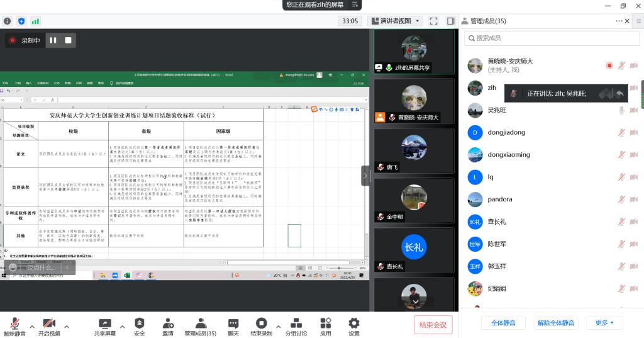The height and width of the screenshot is (338, 644).
Task: Open the 演讲者视图 view dropdown
Action: tap(395, 21)
